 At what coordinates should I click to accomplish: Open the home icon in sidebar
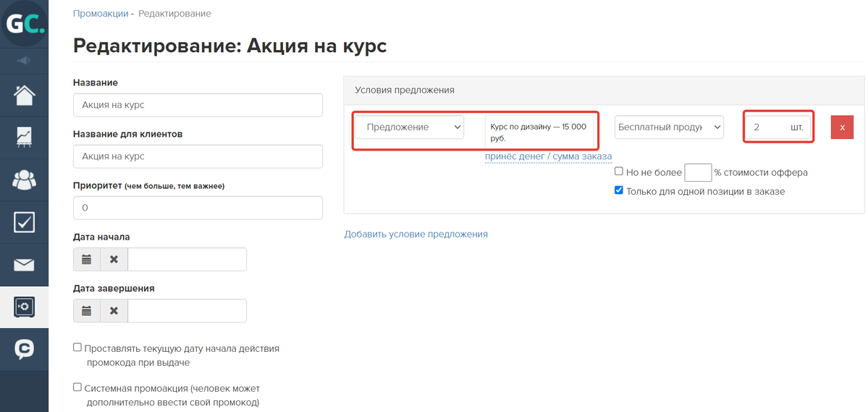[x=24, y=95]
